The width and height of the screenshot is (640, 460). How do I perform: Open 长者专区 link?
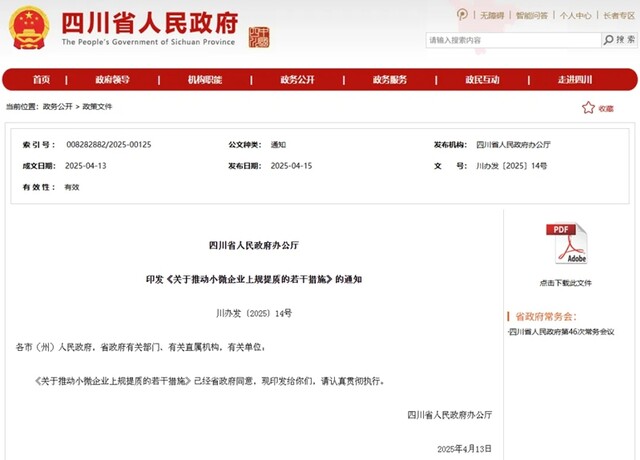[619, 16]
